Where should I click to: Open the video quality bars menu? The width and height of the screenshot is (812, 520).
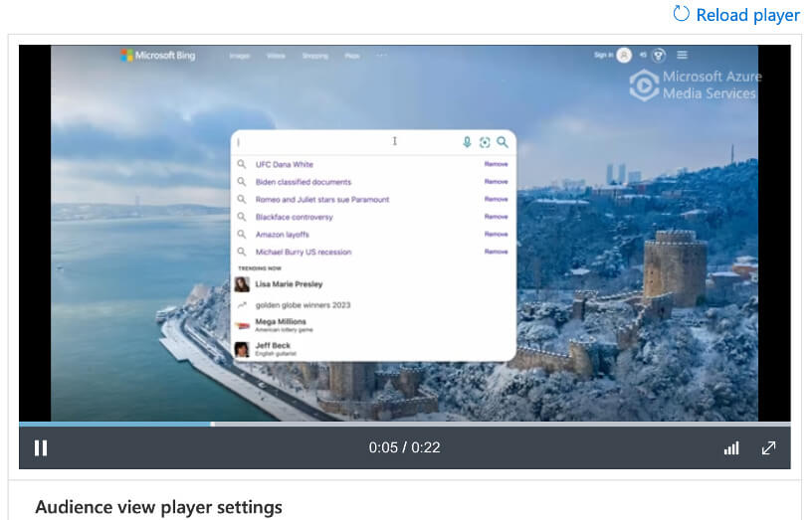[731, 448]
